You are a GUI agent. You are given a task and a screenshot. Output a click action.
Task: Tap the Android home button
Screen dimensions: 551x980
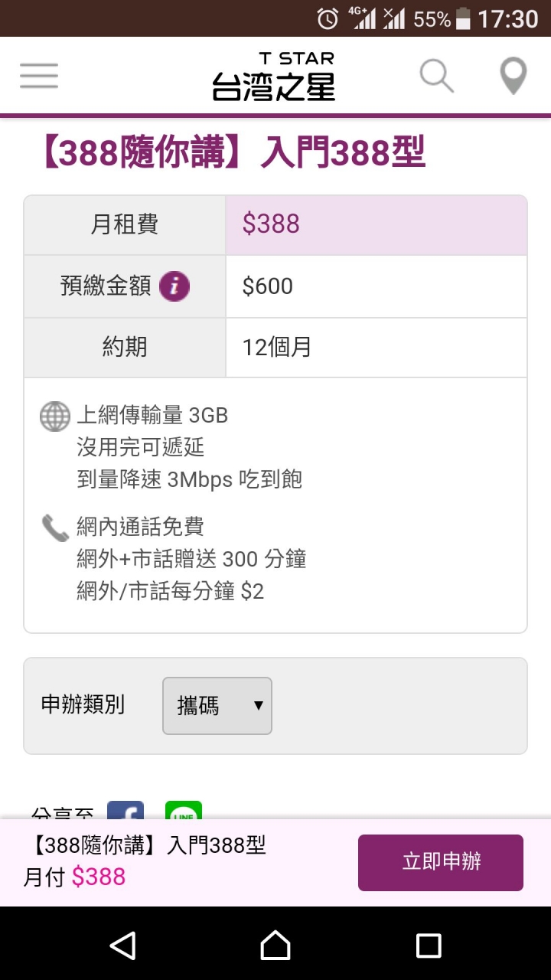pyautogui.click(x=275, y=945)
